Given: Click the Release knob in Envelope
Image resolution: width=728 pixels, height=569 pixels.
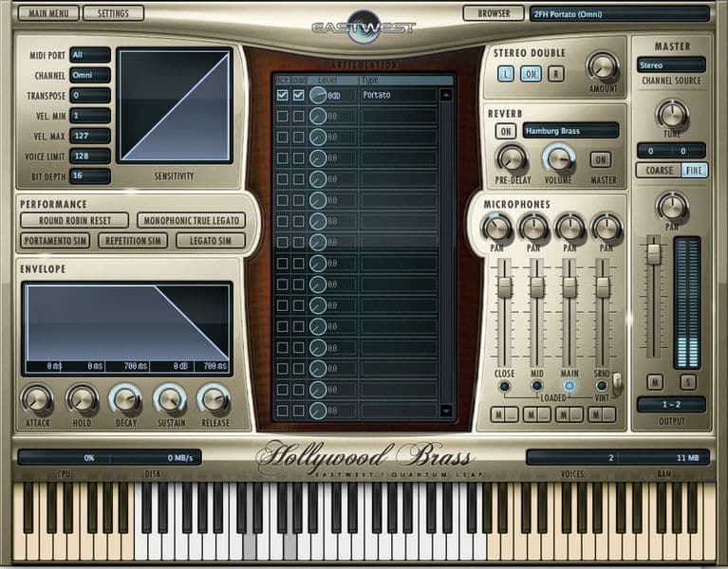Looking at the screenshot, I should click(215, 399).
